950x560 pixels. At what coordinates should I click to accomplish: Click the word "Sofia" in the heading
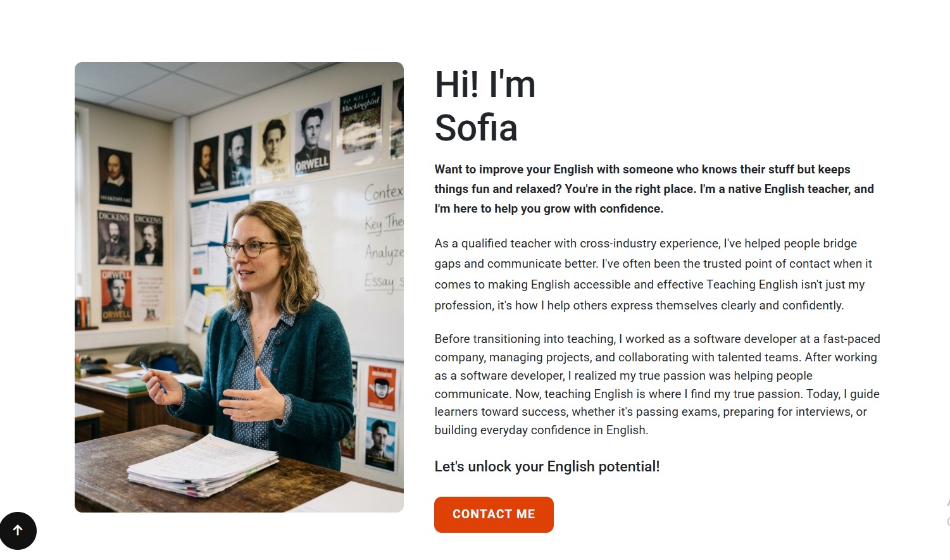pos(476,128)
